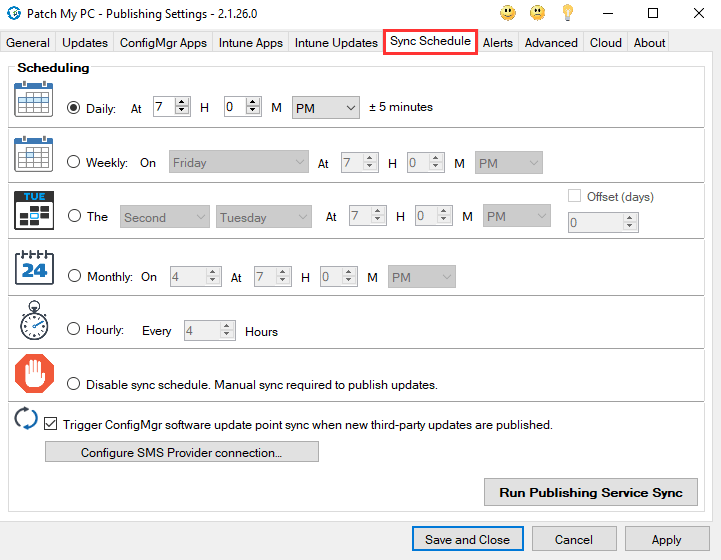The width and height of the screenshot is (721, 560).
Task: Open the PM dropdown in 'The' row
Action: [x=516, y=216]
